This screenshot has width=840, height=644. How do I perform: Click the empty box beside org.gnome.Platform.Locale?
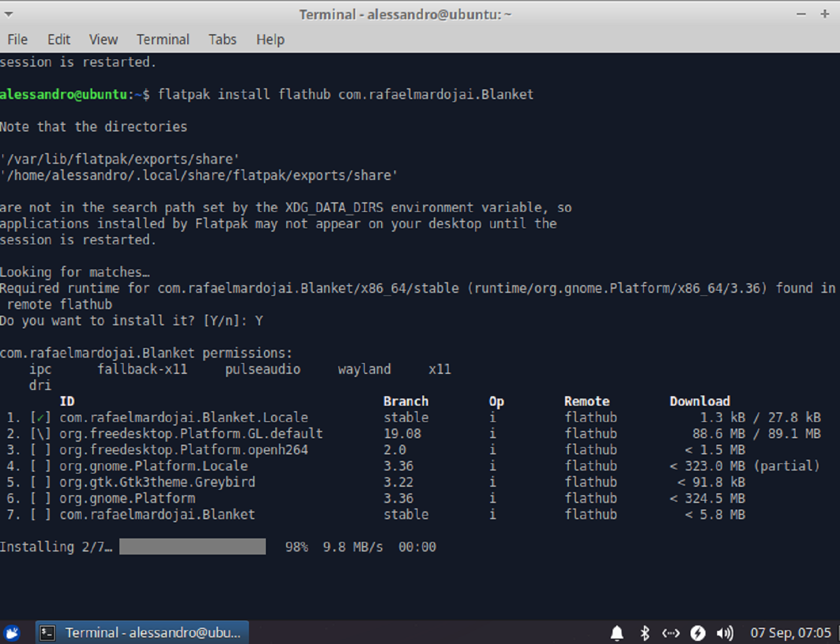40,466
